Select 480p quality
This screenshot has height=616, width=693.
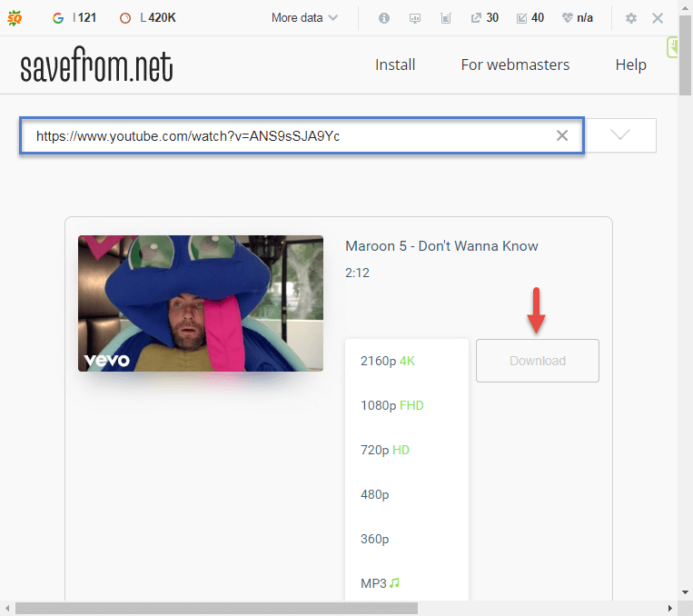[407, 494]
